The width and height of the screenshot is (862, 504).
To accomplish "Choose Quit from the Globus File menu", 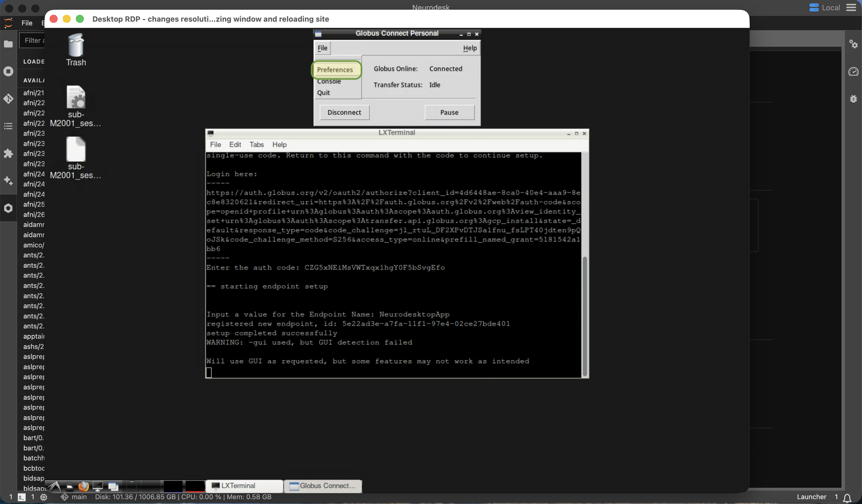I will [x=323, y=93].
